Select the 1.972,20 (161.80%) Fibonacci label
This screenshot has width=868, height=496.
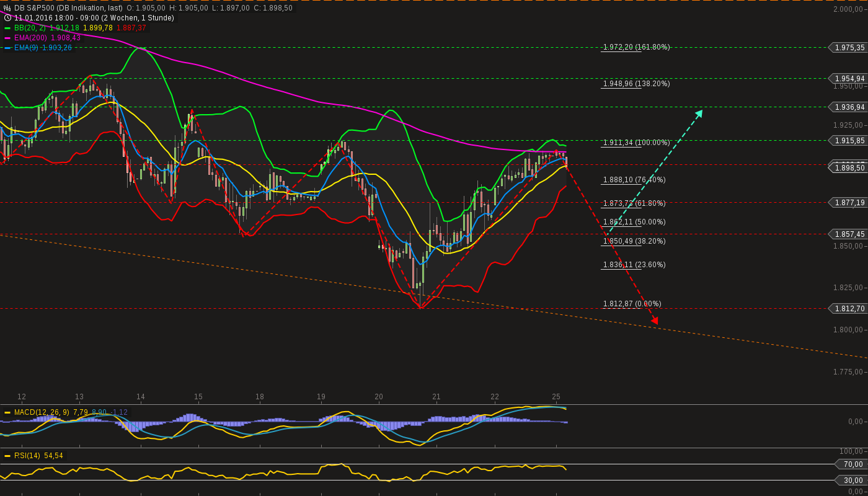[x=636, y=47]
